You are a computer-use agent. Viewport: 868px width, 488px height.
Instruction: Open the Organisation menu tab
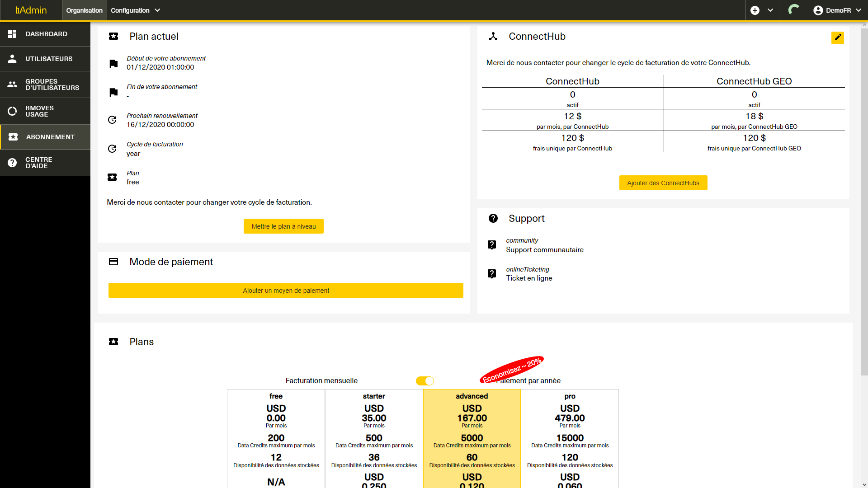pos(84,10)
